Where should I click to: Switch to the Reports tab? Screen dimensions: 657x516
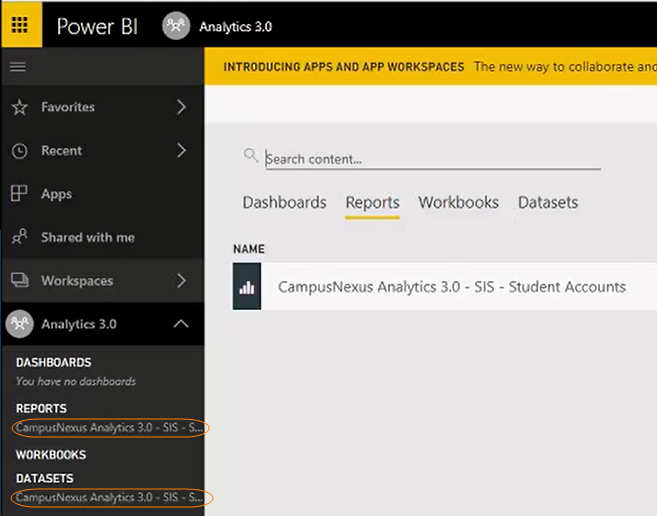coord(372,203)
